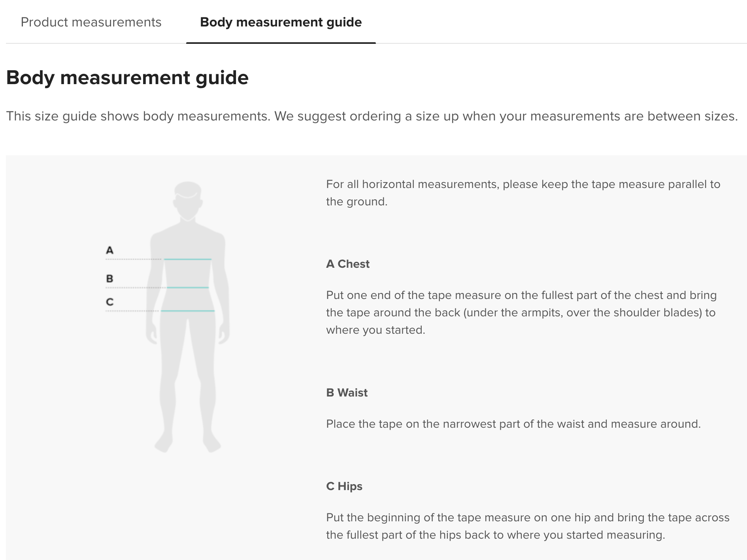Viewport: 747px width, 560px height.
Task: Click the chest measuring instructions paragraph
Action: pos(521,312)
